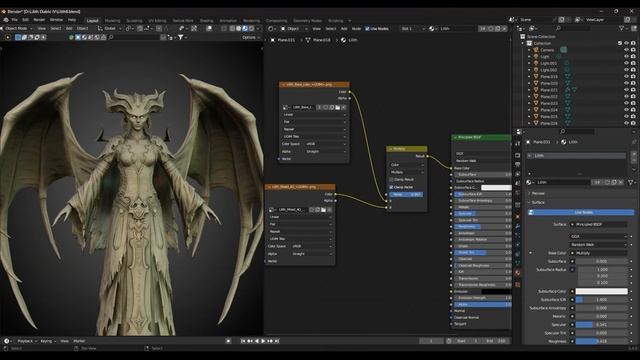This screenshot has width=640, height=360.
Task: Unlink Lilith material with X icon
Action: click(620, 182)
